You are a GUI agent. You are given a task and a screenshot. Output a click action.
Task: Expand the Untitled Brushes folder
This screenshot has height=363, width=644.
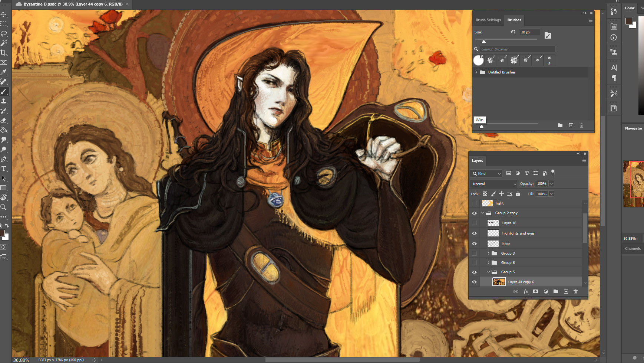point(476,72)
